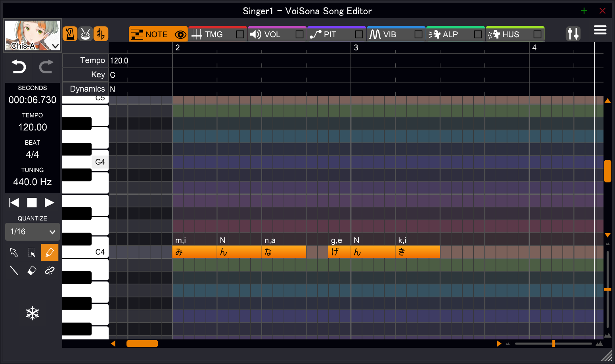Click the singing style voice icon
Screen dimensions: 615x364
tap(85, 34)
